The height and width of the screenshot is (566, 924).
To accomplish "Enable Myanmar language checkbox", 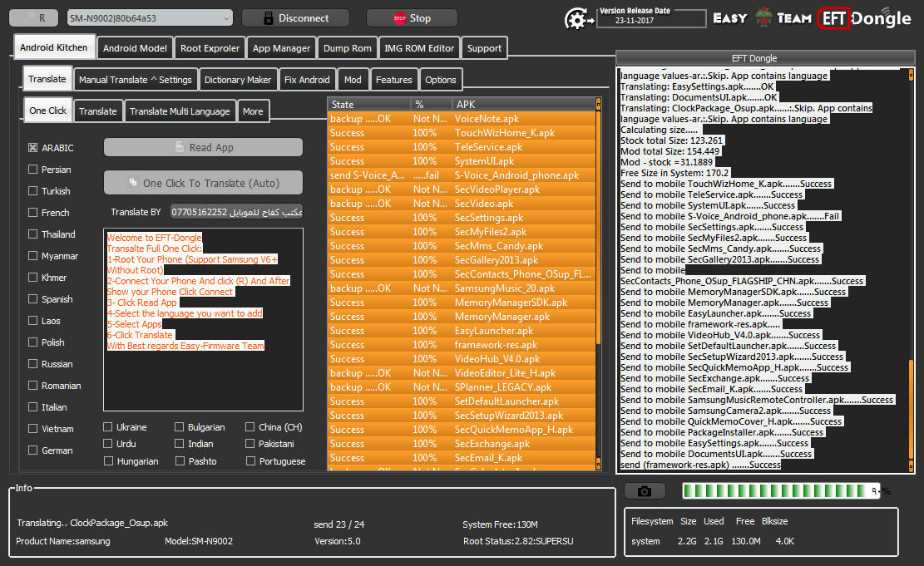I will tap(33, 256).
